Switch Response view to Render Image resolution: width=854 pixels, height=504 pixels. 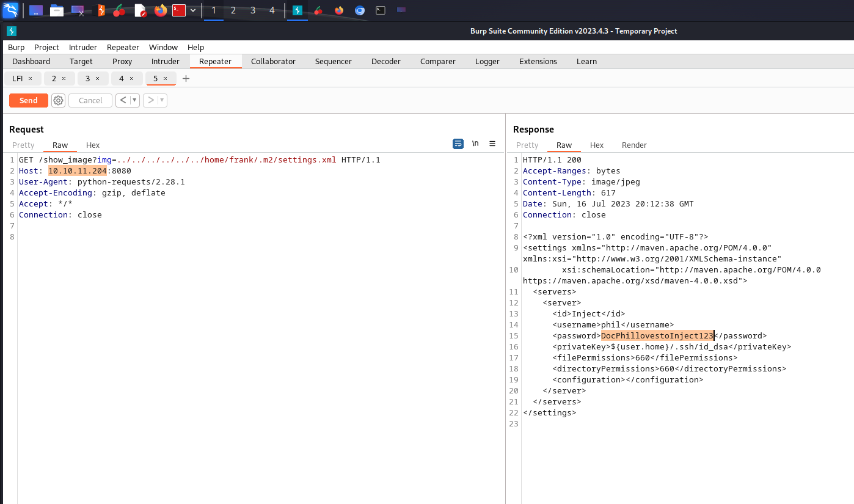click(634, 145)
